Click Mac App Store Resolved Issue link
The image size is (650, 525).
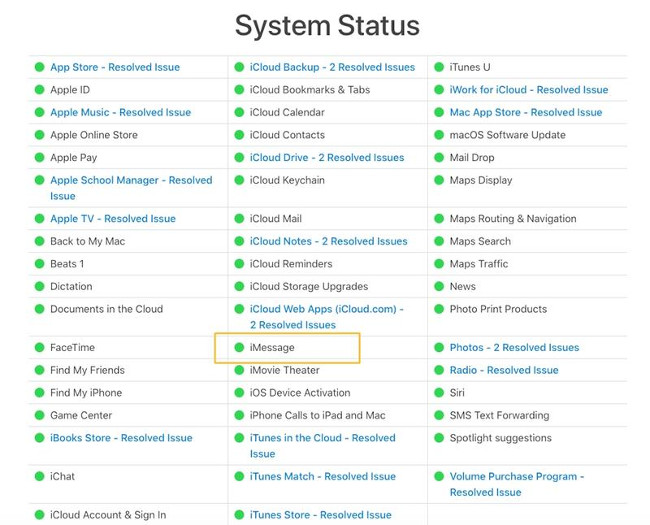pos(525,113)
